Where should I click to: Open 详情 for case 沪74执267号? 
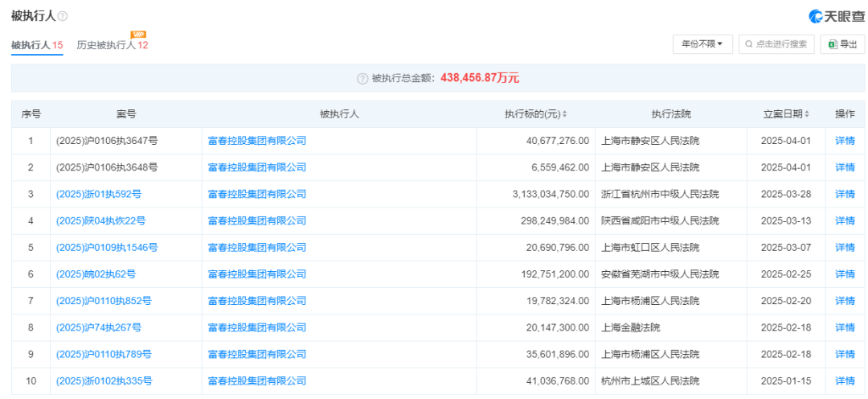(845, 327)
